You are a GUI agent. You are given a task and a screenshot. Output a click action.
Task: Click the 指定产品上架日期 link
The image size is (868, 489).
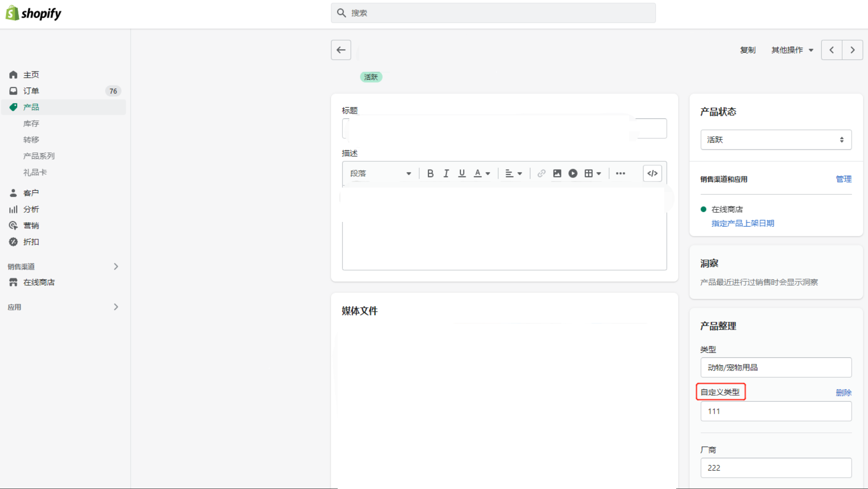click(743, 223)
